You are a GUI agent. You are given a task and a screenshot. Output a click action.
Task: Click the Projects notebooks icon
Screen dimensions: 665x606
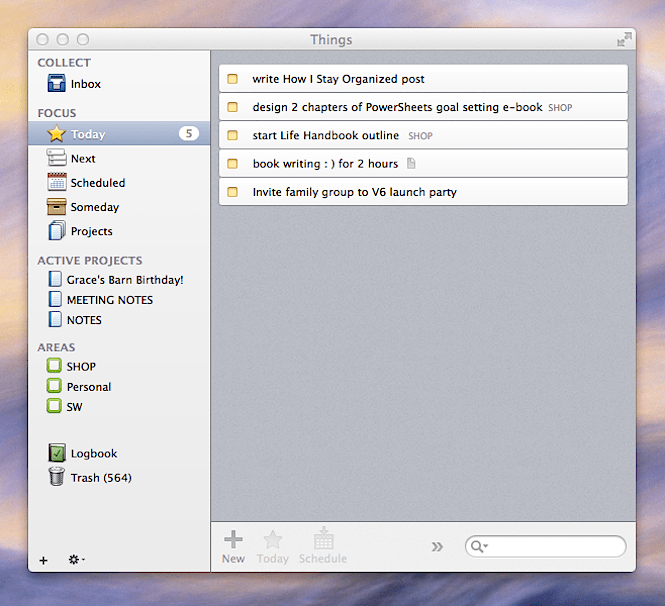[56, 231]
